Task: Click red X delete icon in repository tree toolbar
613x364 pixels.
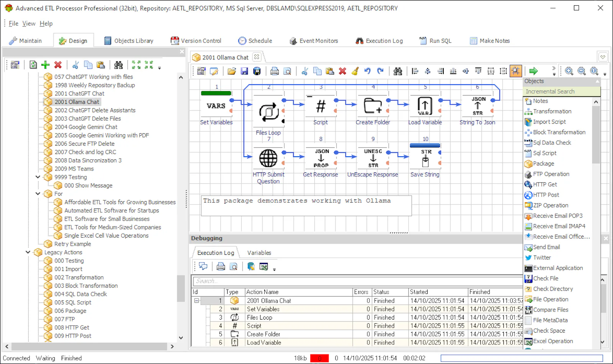Action: tap(58, 65)
